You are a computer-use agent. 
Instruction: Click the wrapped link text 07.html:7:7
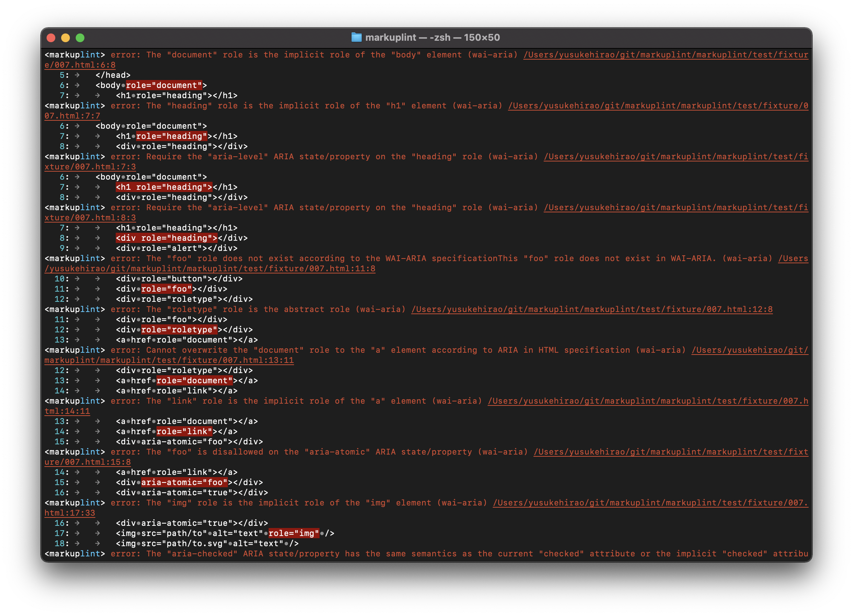(72, 116)
